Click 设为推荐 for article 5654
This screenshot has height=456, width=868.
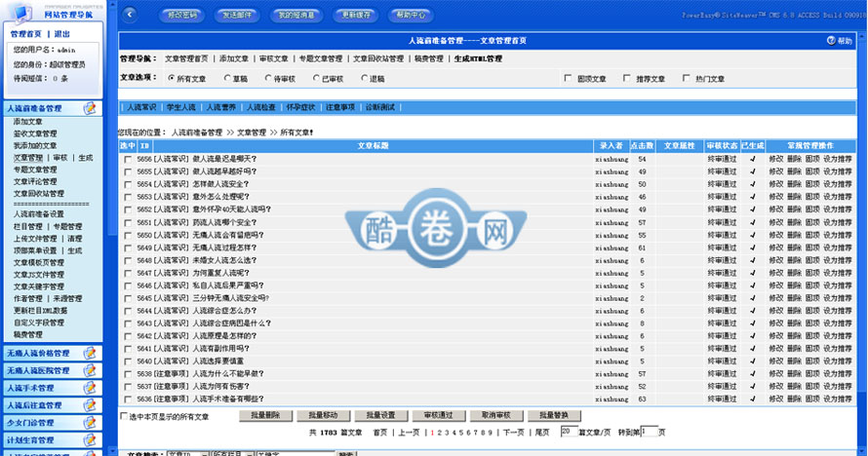pyautogui.click(x=838, y=184)
